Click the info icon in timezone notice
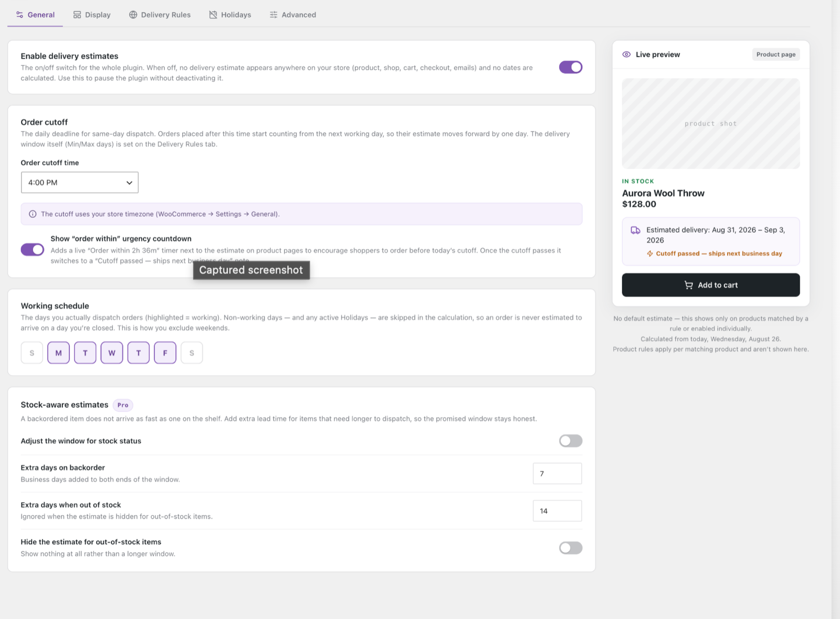Screen dimensions: 840x619 (x=33, y=214)
